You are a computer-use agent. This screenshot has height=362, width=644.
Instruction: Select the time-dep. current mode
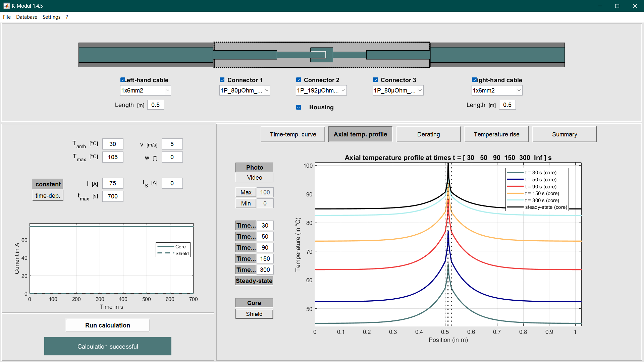tap(48, 195)
